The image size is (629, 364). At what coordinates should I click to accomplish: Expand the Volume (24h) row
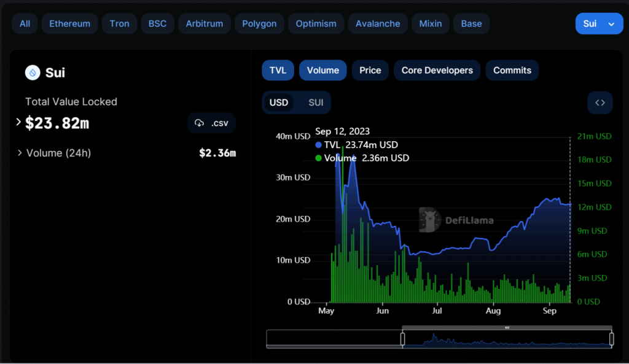coord(20,153)
